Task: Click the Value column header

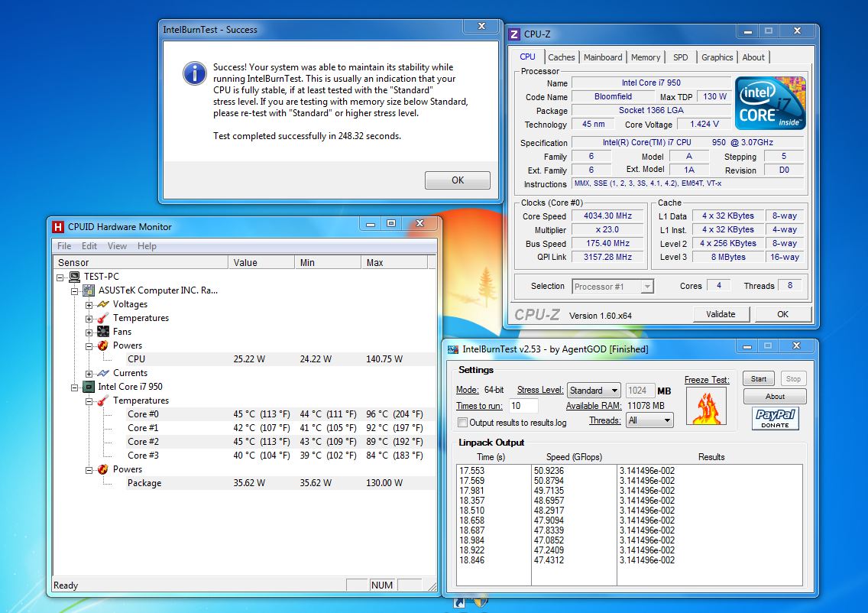Action: point(261,262)
